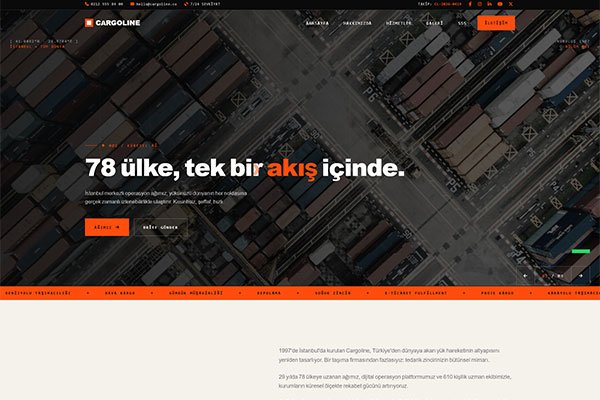This screenshot has height=400, width=600.
Task: Click the paragraph starting '29 yılda 78 ülkeye'
Action: pos(395,381)
